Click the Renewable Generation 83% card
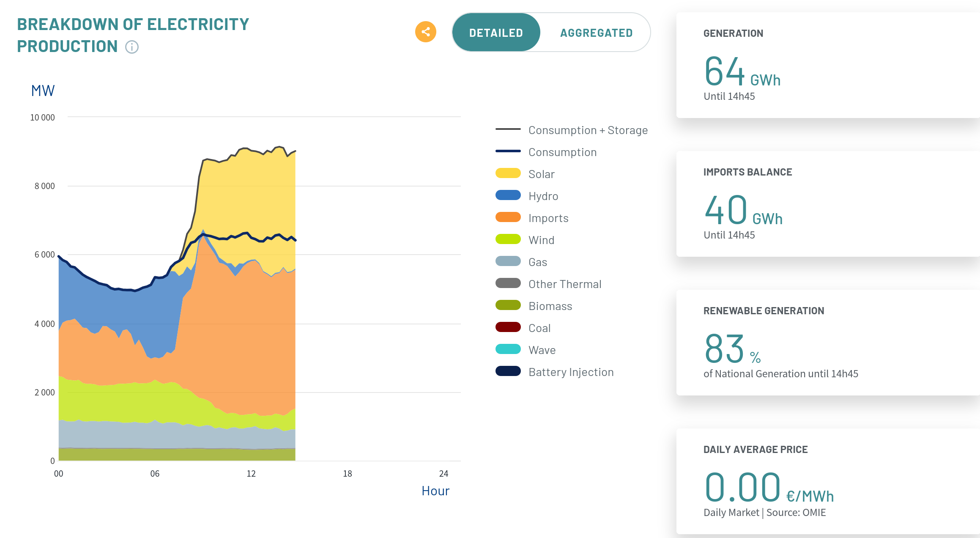 (828, 342)
